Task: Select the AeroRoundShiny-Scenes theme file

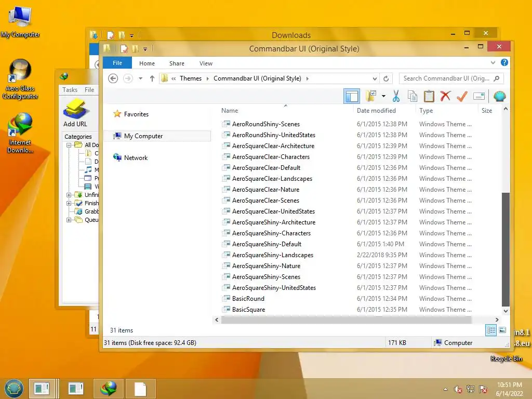Action: (x=265, y=124)
